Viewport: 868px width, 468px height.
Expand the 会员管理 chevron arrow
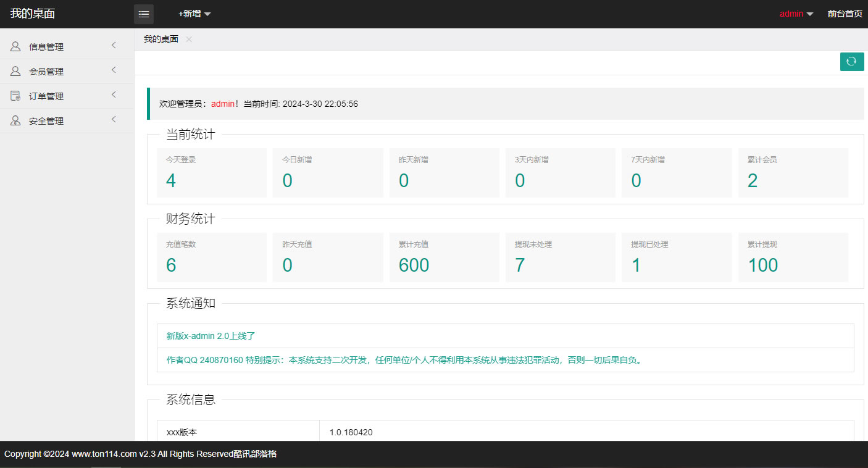pos(114,70)
